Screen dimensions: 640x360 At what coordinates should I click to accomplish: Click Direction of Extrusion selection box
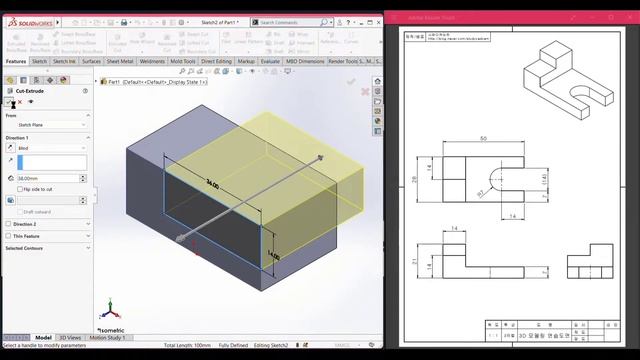(52, 162)
